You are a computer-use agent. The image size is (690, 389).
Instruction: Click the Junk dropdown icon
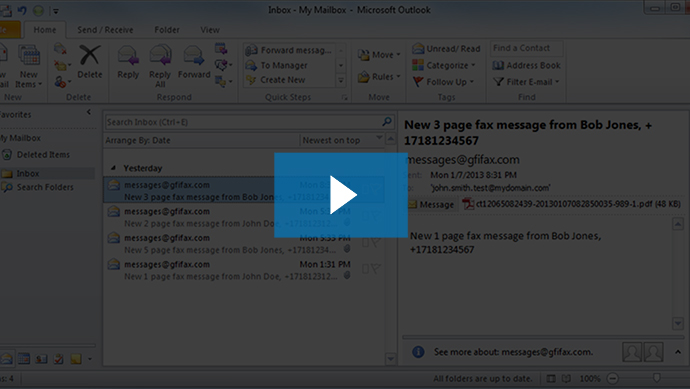pos(61,82)
